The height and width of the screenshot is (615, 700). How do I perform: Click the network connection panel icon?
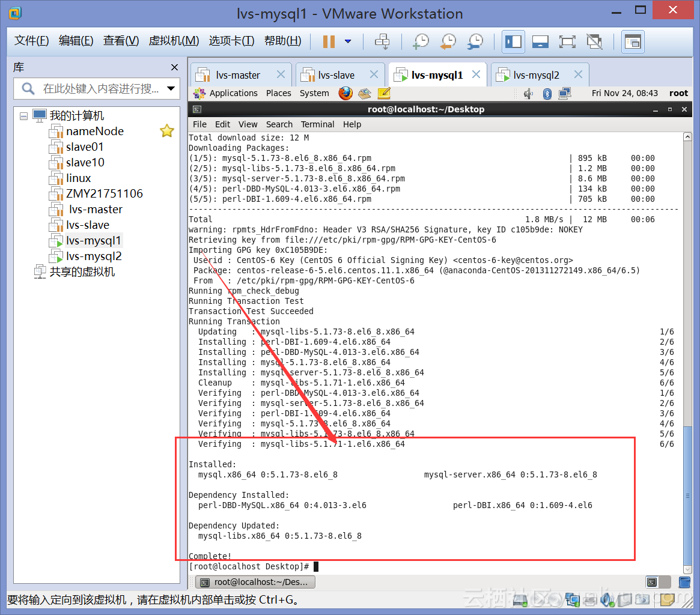(565, 93)
